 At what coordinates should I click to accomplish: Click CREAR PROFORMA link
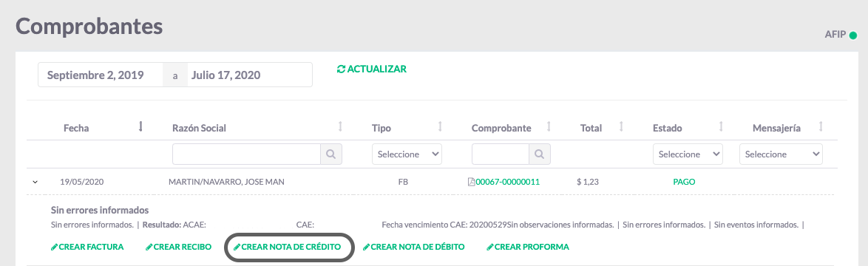click(528, 247)
